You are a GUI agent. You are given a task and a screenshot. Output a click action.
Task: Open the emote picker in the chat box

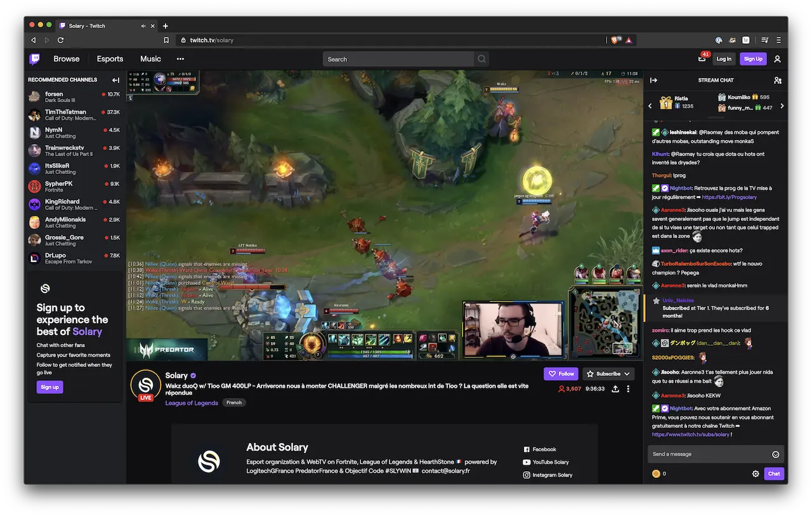(775, 454)
